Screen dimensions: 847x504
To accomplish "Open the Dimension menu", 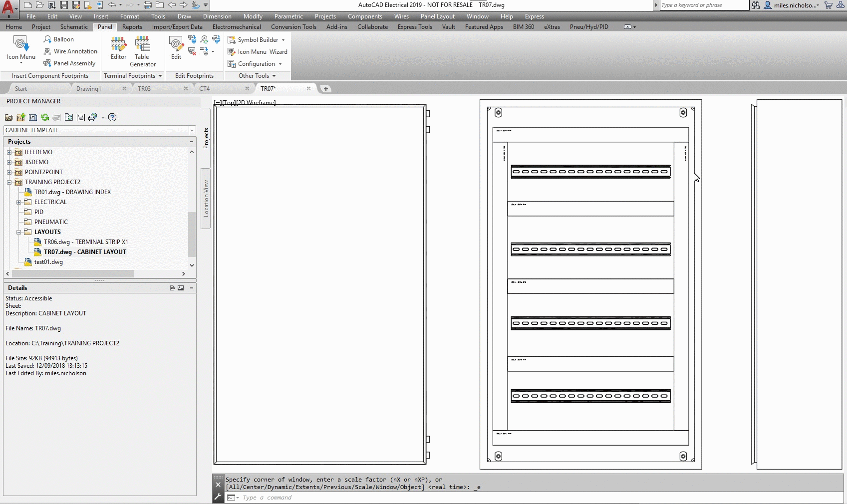I will (217, 16).
